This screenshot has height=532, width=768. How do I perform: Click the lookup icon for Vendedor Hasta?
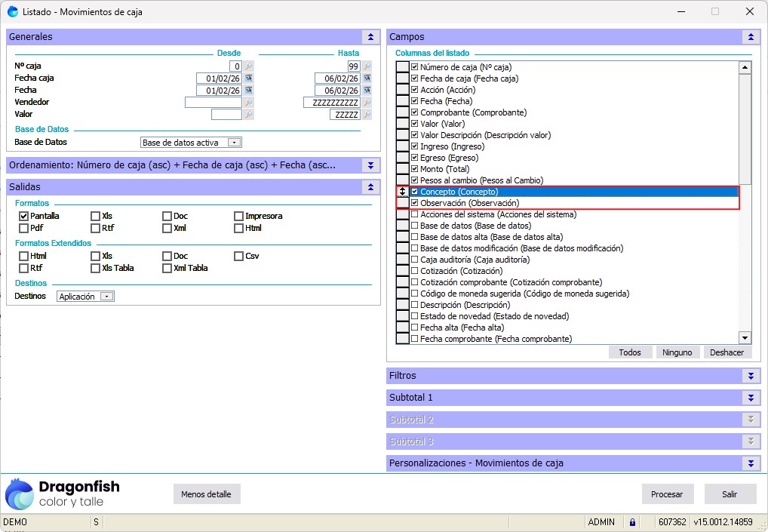click(367, 103)
